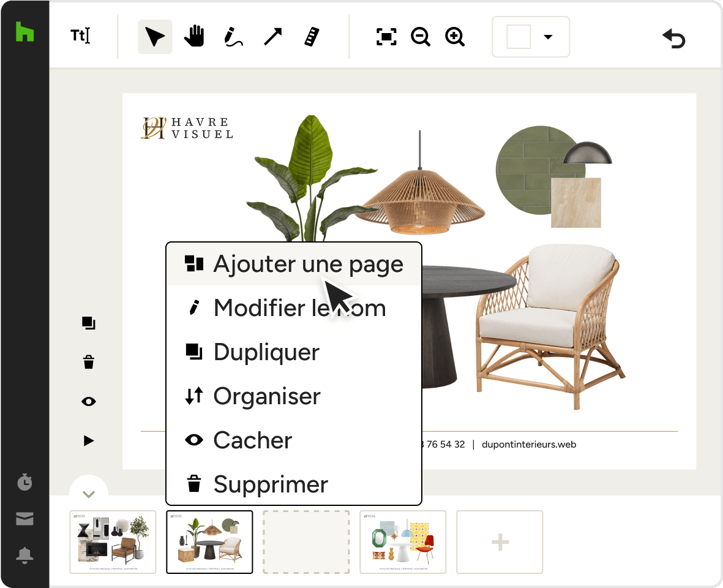This screenshot has height=588, width=723.
Task: Click the white color swatch box
Action: [519, 37]
